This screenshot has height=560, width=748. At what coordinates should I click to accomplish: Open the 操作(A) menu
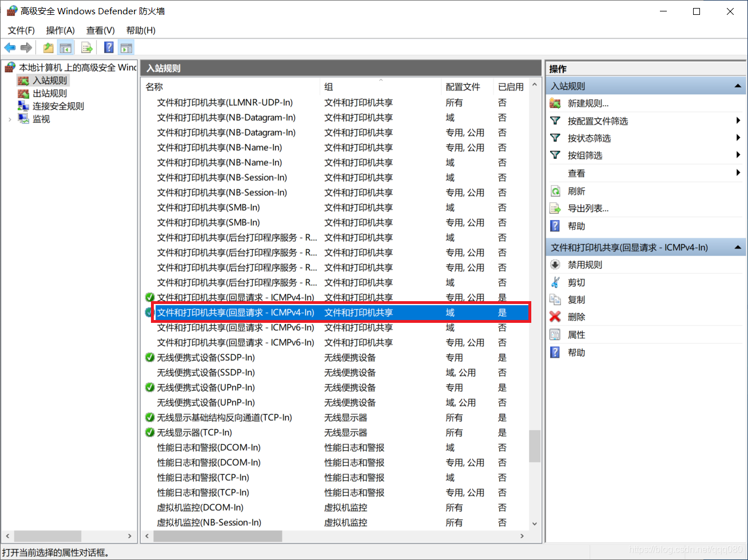coord(61,30)
